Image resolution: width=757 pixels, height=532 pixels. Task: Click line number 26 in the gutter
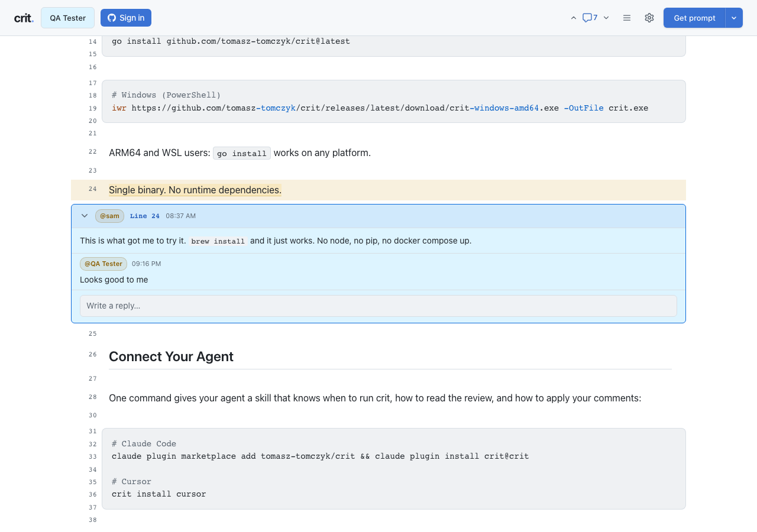click(x=92, y=354)
